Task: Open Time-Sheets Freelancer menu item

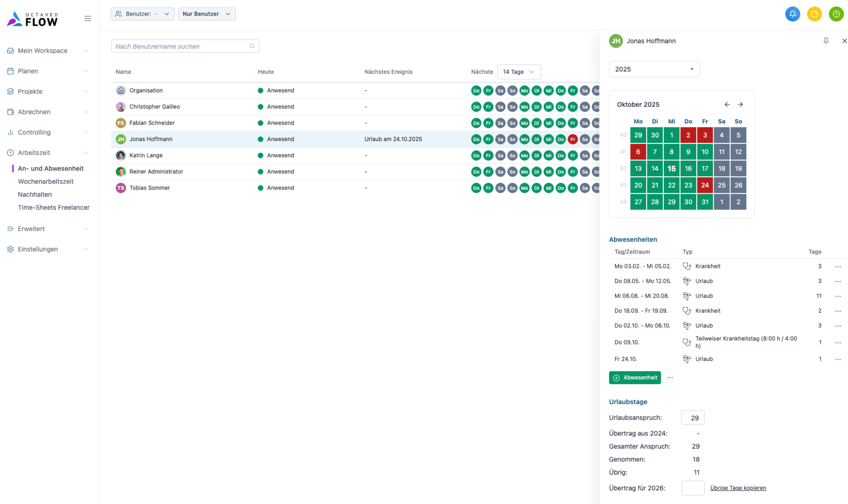Action: pos(54,207)
